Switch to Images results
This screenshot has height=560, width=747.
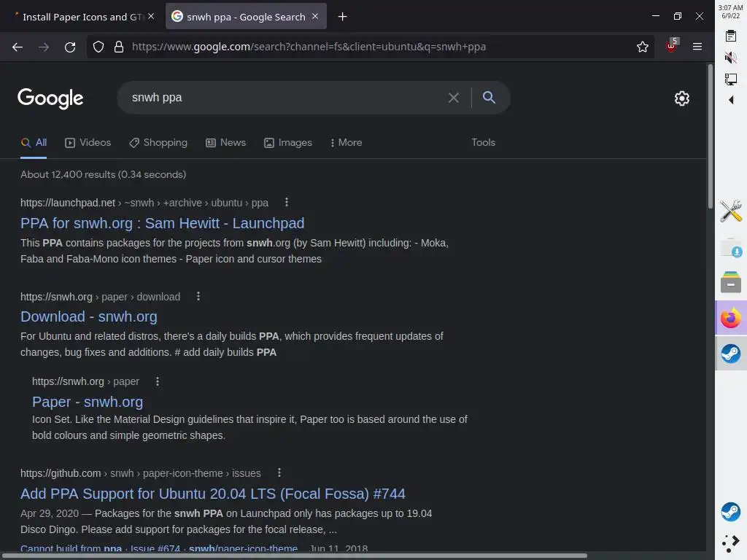coord(288,142)
